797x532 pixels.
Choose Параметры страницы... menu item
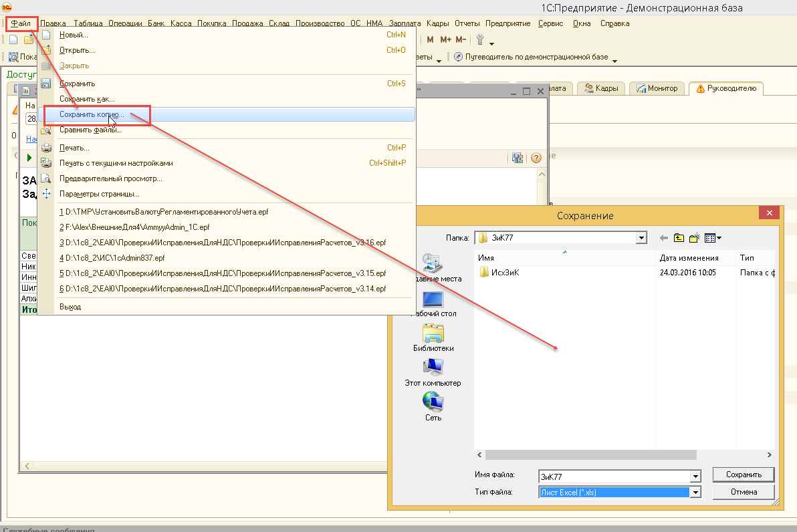(227, 194)
